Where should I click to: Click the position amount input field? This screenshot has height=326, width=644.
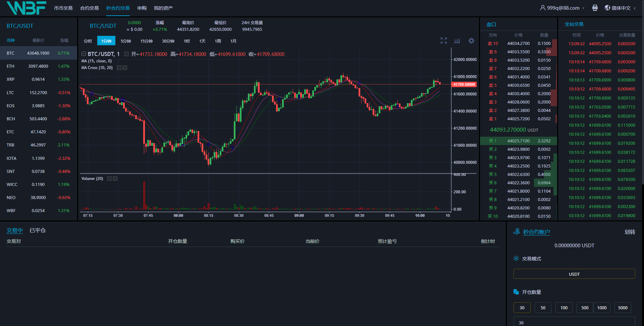pyautogui.click(x=574, y=322)
